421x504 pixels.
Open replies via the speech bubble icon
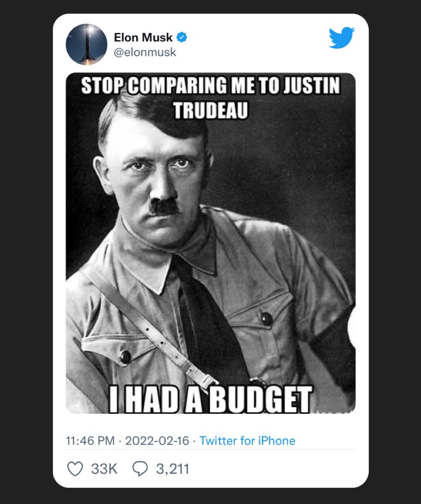(x=139, y=468)
